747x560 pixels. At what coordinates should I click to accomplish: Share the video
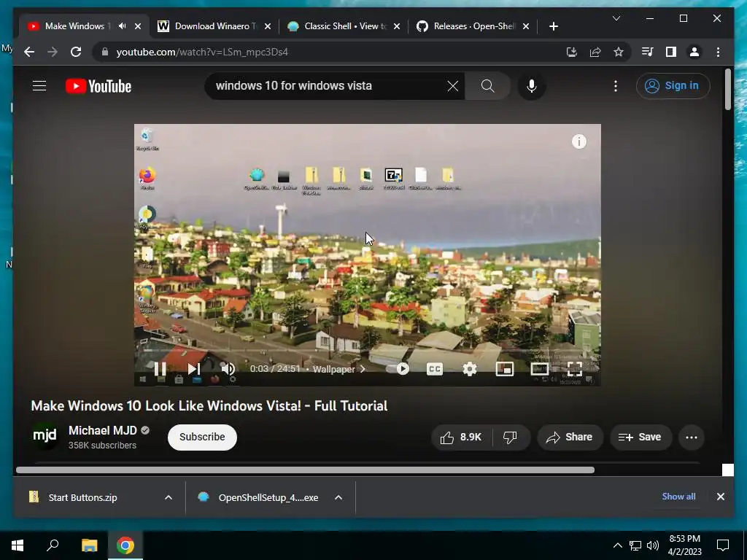point(570,437)
